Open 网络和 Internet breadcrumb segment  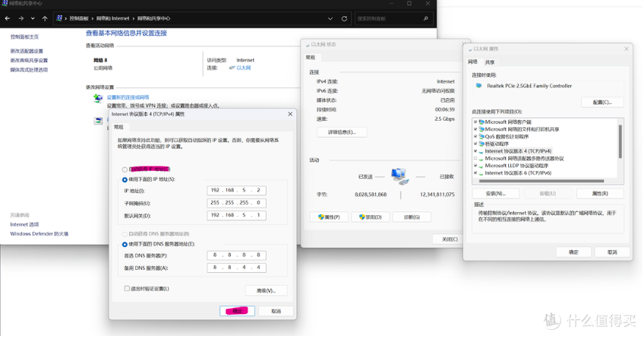coord(112,18)
